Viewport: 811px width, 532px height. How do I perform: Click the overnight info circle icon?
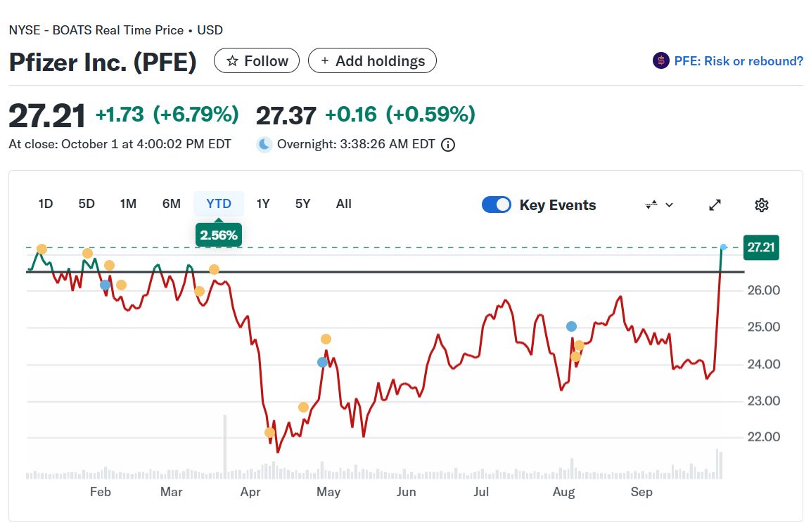click(x=447, y=145)
